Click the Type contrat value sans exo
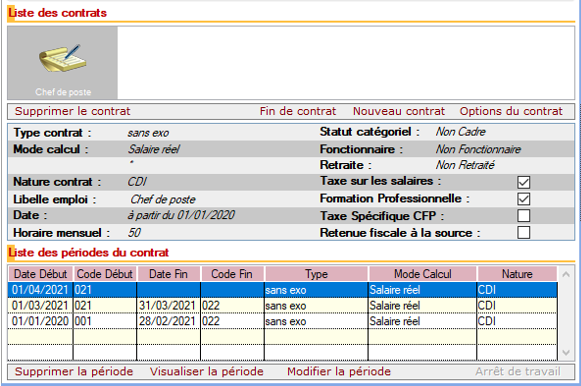Screen dimensions: 581x386 pyautogui.click(x=148, y=133)
